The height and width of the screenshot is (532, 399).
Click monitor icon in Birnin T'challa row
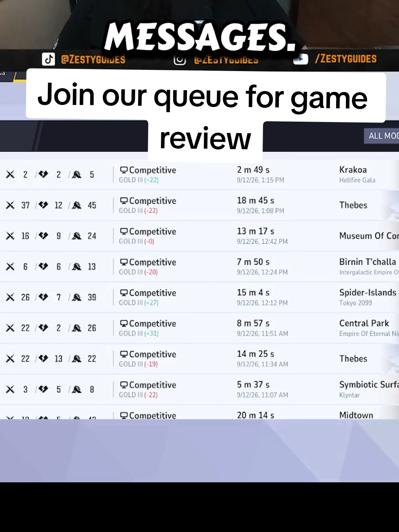pos(124,262)
